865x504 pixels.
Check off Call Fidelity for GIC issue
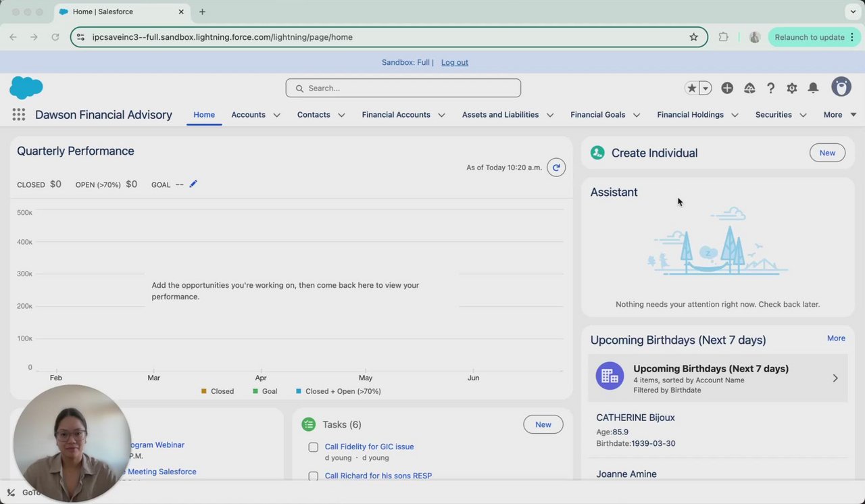pyautogui.click(x=314, y=447)
